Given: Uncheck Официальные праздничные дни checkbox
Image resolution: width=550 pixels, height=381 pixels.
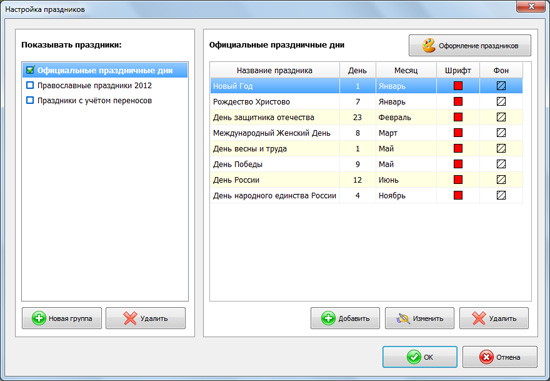Looking at the screenshot, I should pyautogui.click(x=30, y=70).
